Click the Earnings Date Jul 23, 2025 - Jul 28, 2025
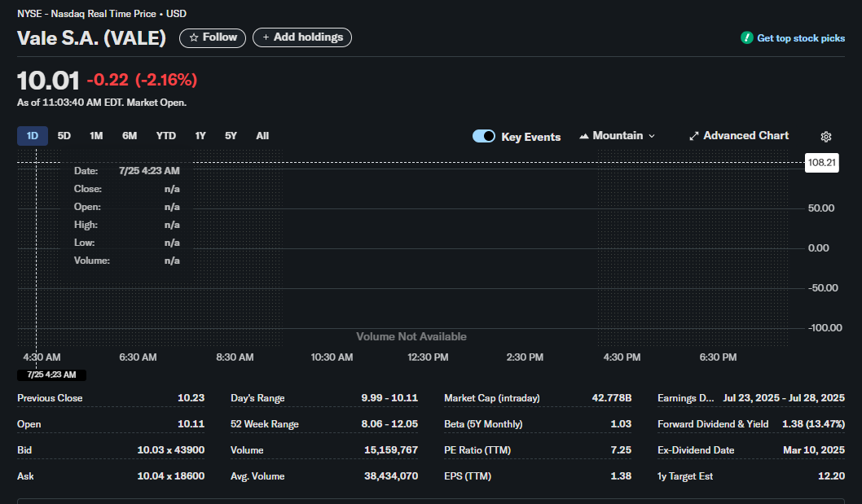This screenshot has height=504, width=862. click(x=784, y=398)
